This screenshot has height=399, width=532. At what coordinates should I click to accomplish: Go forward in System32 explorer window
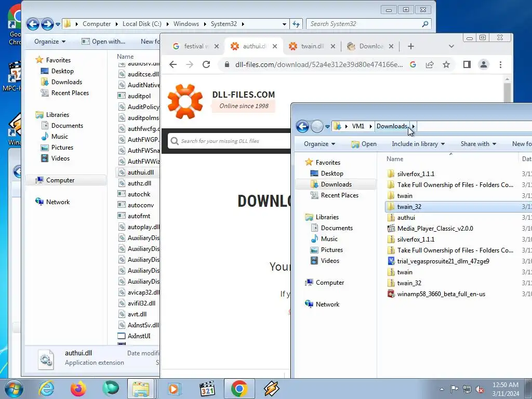pyautogui.click(x=47, y=24)
